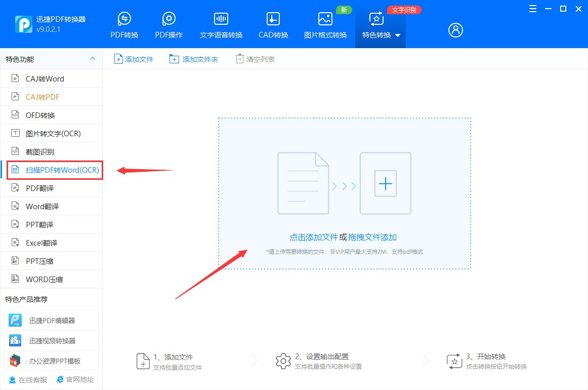
Task: Select the CAD转换 icon
Action: click(273, 23)
